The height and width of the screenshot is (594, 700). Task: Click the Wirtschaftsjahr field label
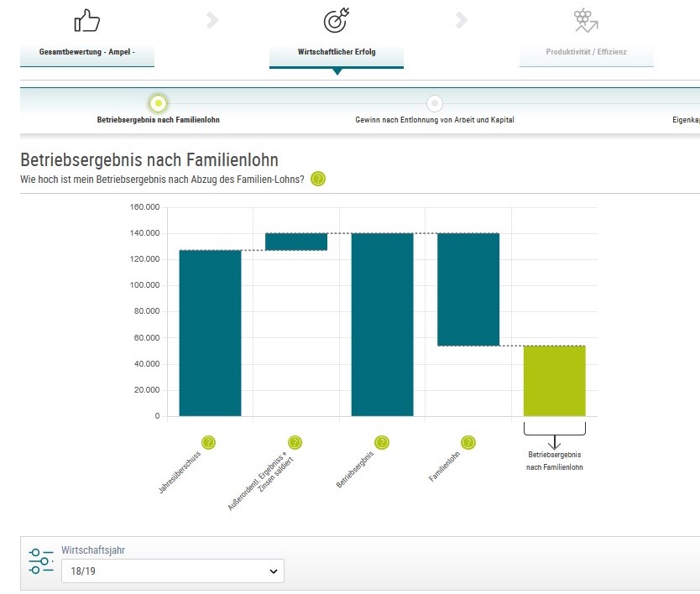pos(93,550)
